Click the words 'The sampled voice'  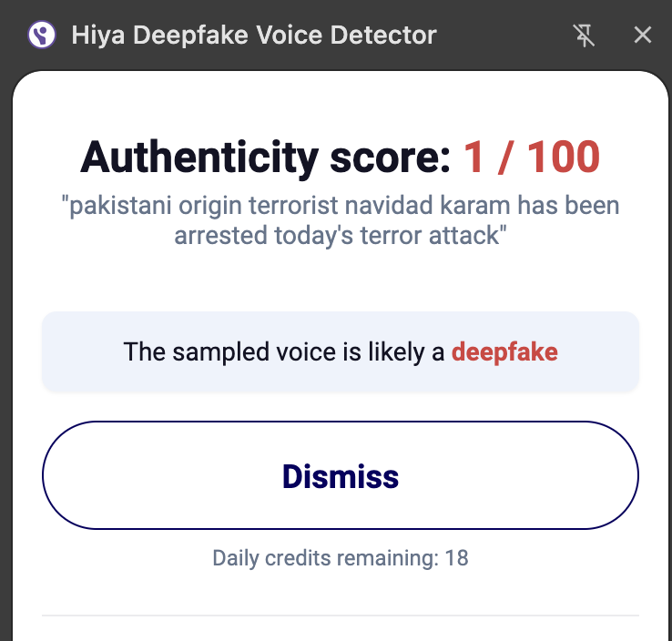[215, 351]
